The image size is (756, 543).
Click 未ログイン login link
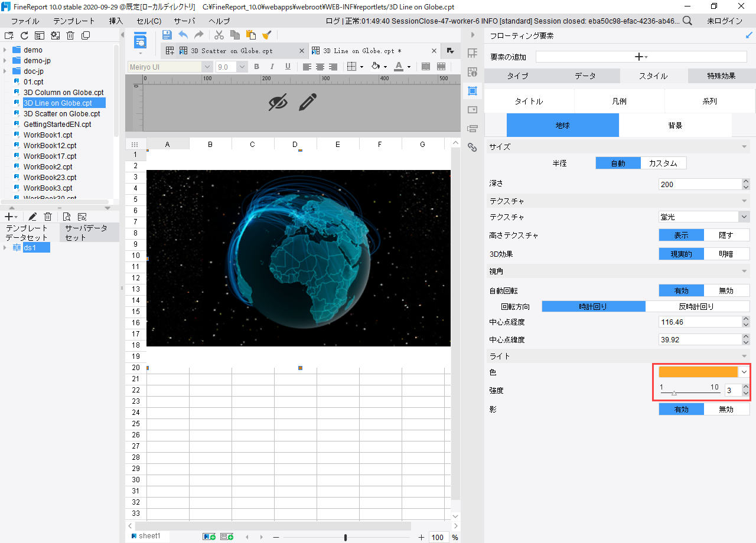tap(725, 21)
